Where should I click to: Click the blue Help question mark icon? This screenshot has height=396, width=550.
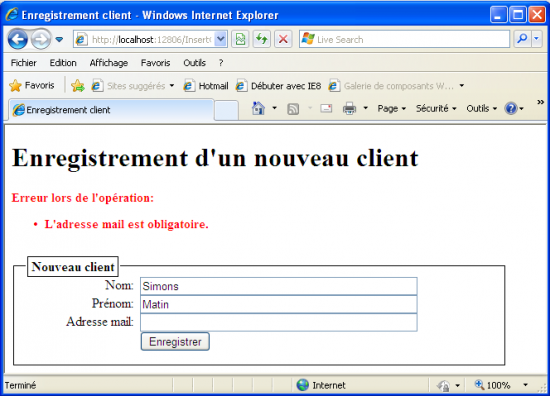(x=511, y=109)
